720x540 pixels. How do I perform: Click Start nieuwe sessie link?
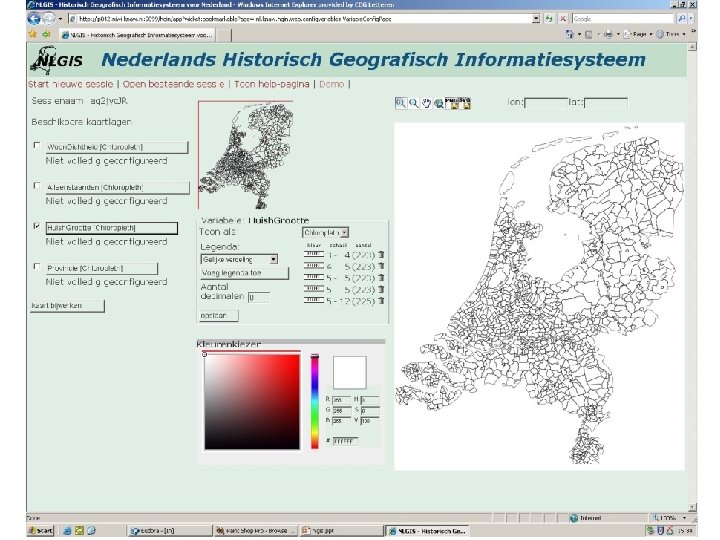70,84
